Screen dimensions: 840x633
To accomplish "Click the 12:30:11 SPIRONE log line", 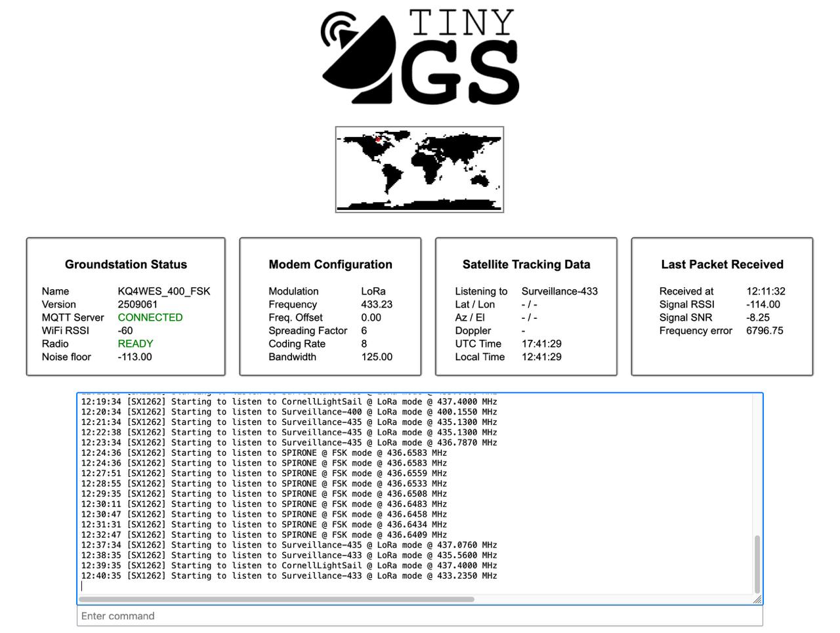I will point(264,504).
